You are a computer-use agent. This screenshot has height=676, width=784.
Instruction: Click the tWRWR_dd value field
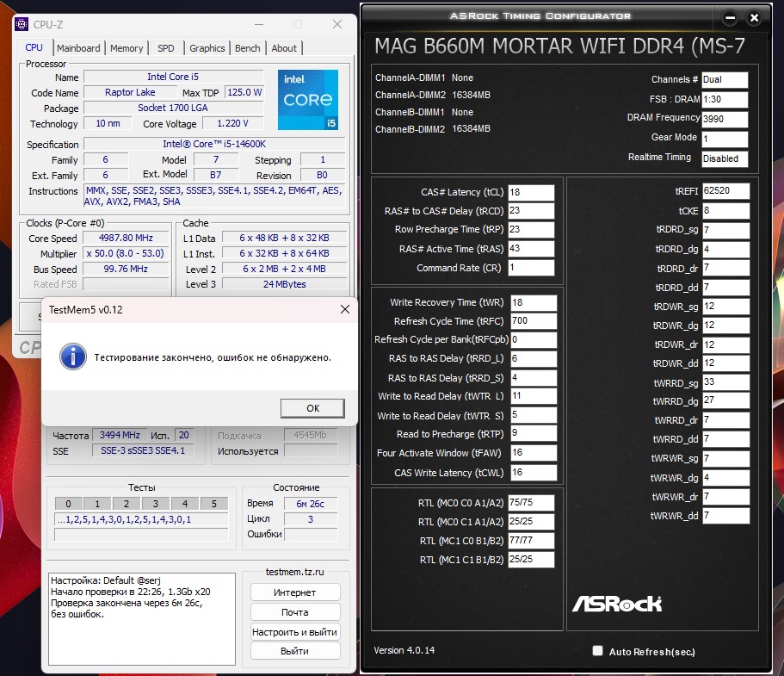726,515
